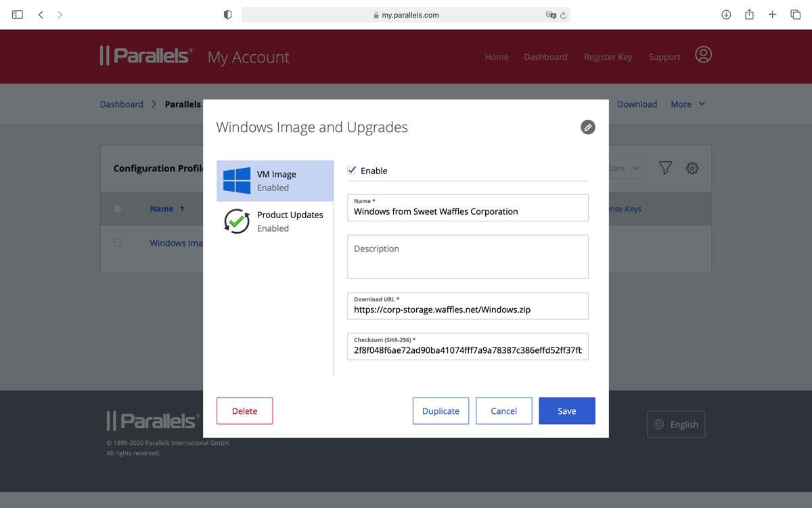Screen dimensions: 812x508
Task: Click the Duplicate button
Action: [441, 411]
